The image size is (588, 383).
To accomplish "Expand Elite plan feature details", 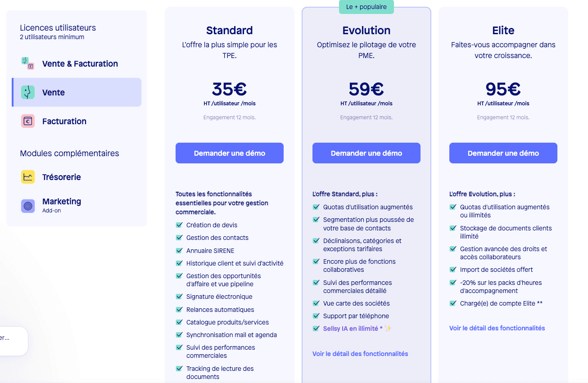I will point(497,328).
